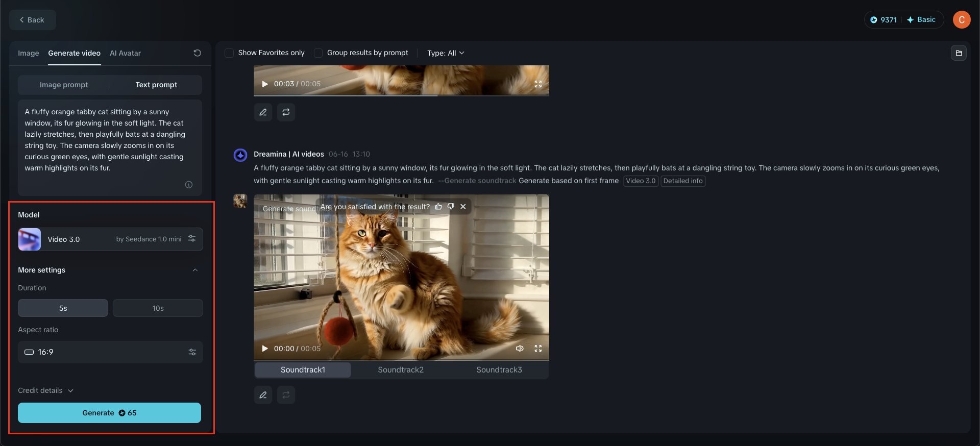
Task: Set duration to 10s
Action: point(158,308)
